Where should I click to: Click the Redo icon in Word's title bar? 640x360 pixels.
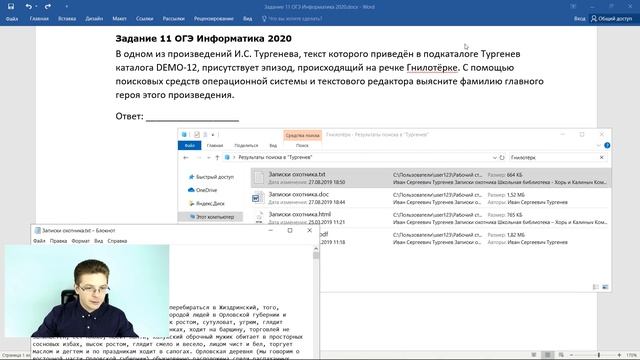click(48, 6)
